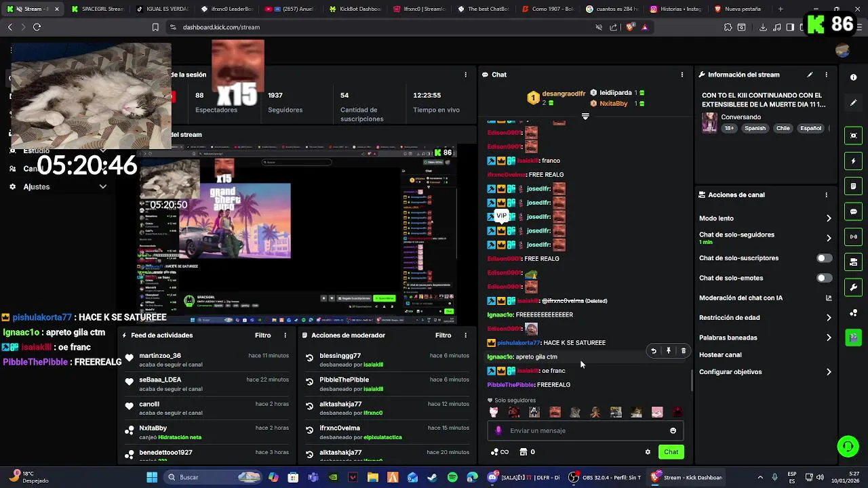The image size is (868, 488).
Task: Open the Moderación del chat con IA link
Action: (829, 298)
